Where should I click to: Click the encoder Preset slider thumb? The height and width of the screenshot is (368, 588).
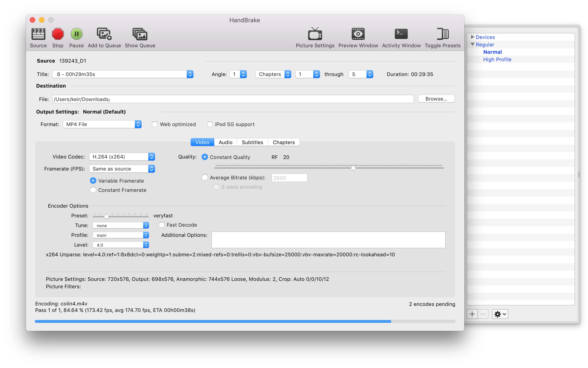pos(106,216)
